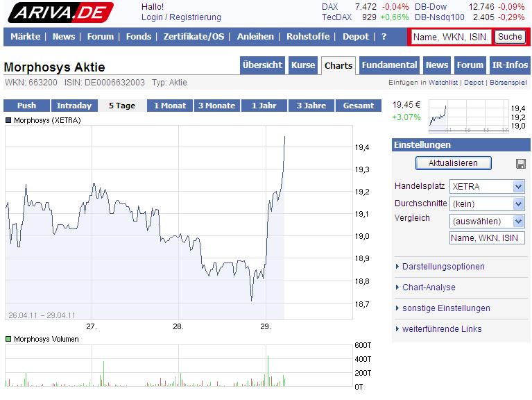
Task: Focus the top Name, WKN, ISIN search field
Action: pyautogui.click(x=451, y=37)
